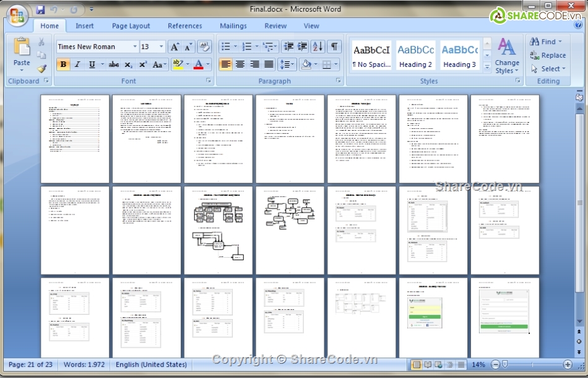Screen dimensions: 588x378
Task: Toggle bold formatting
Action: pyautogui.click(x=63, y=64)
